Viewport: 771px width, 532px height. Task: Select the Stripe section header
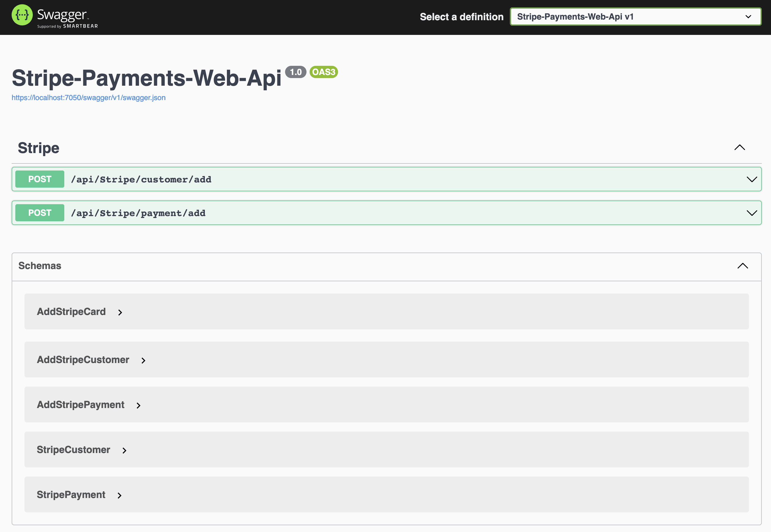coord(38,148)
